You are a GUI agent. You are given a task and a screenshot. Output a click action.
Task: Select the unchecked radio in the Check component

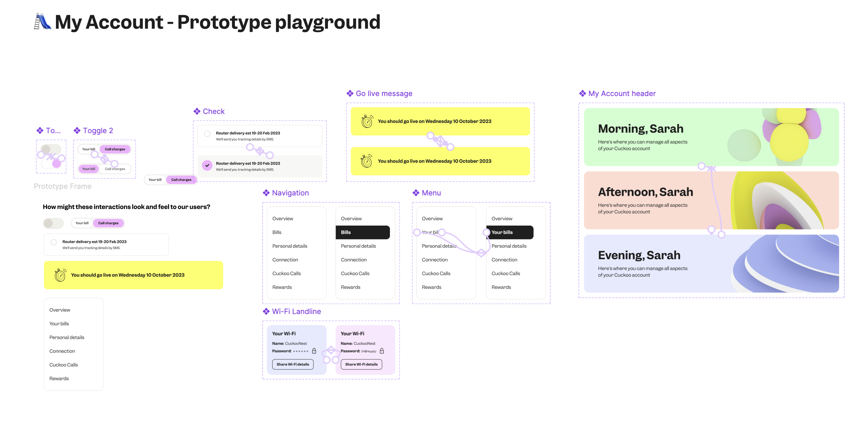pos(207,134)
